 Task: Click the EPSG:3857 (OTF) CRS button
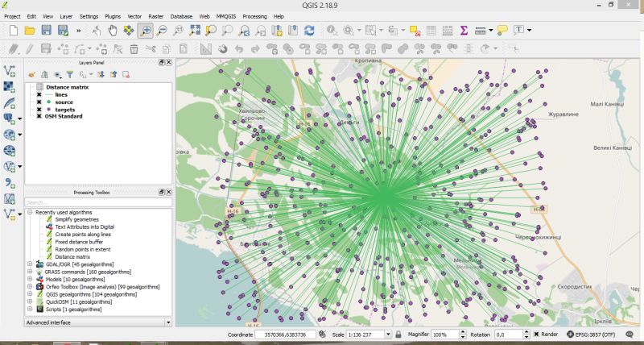click(x=591, y=335)
